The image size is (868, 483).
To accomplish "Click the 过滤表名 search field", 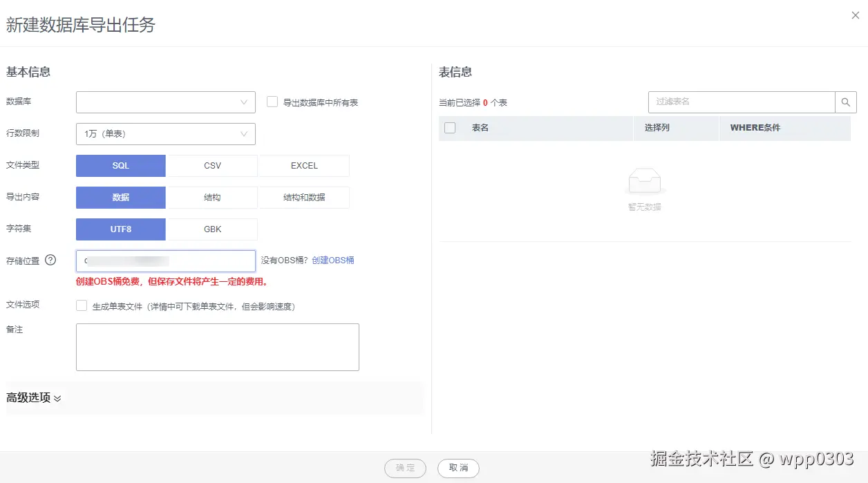I will point(742,102).
